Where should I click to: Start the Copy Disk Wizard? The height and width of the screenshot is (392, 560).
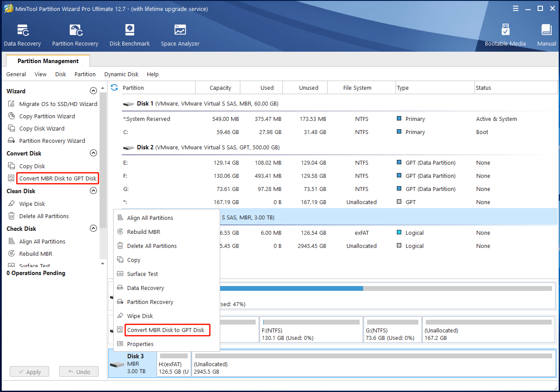[43, 128]
